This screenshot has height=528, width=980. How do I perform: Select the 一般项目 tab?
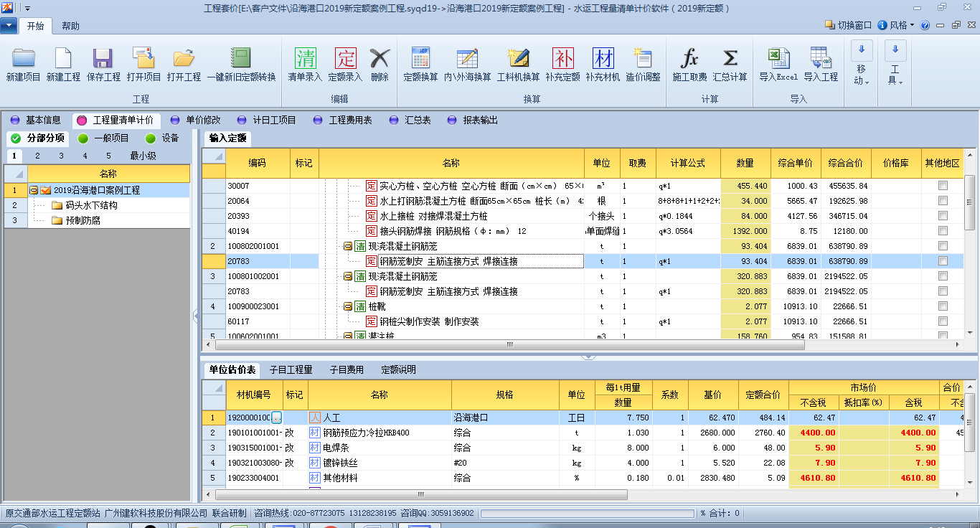tap(104, 138)
